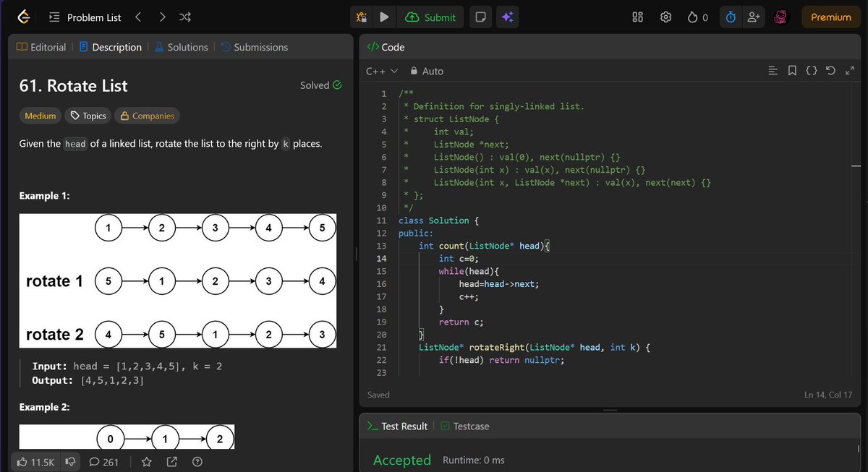Image resolution: width=868 pixels, height=472 pixels.
Task: Star the problem as favorite
Action: click(x=147, y=462)
